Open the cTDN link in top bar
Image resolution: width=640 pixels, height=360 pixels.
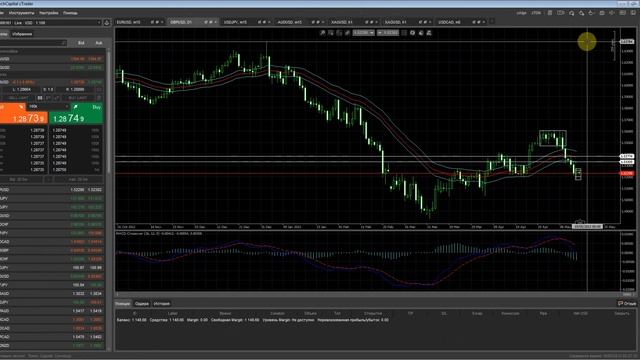[x=536, y=13]
